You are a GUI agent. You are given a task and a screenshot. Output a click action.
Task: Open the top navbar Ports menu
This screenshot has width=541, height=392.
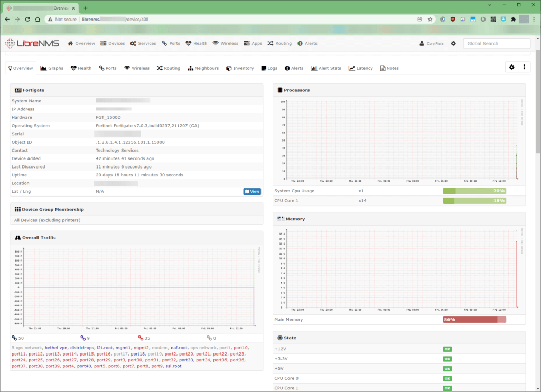click(171, 43)
